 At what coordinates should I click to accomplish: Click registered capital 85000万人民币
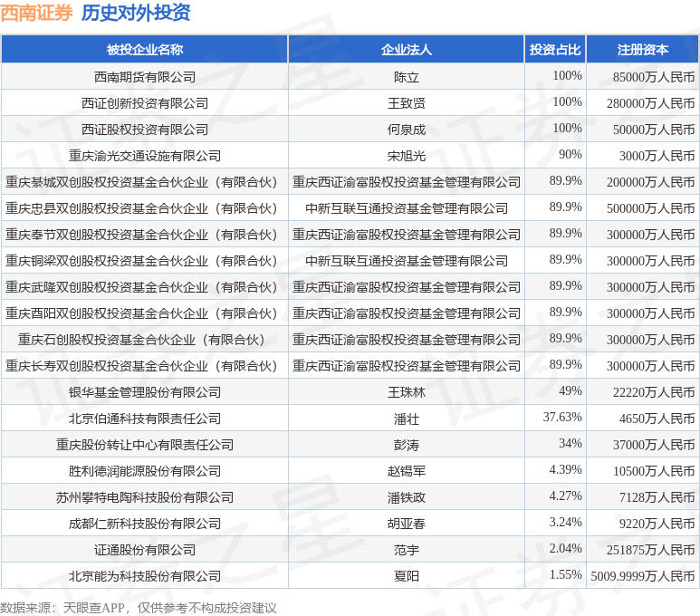click(x=654, y=77)
